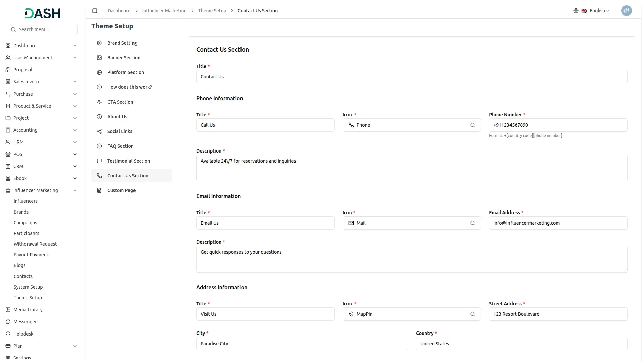
Task: Toggle the sidebar collapse icon
Action: (x=95, y=11)
